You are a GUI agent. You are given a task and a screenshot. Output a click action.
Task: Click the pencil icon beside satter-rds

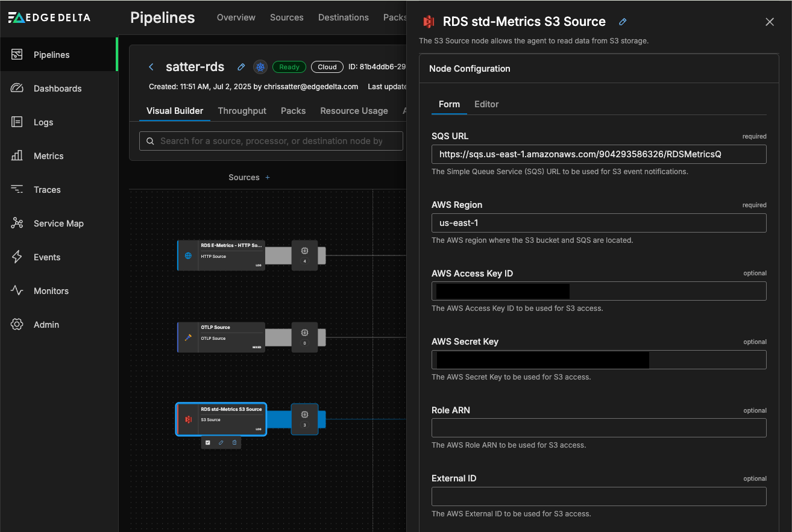click(241, 67)
